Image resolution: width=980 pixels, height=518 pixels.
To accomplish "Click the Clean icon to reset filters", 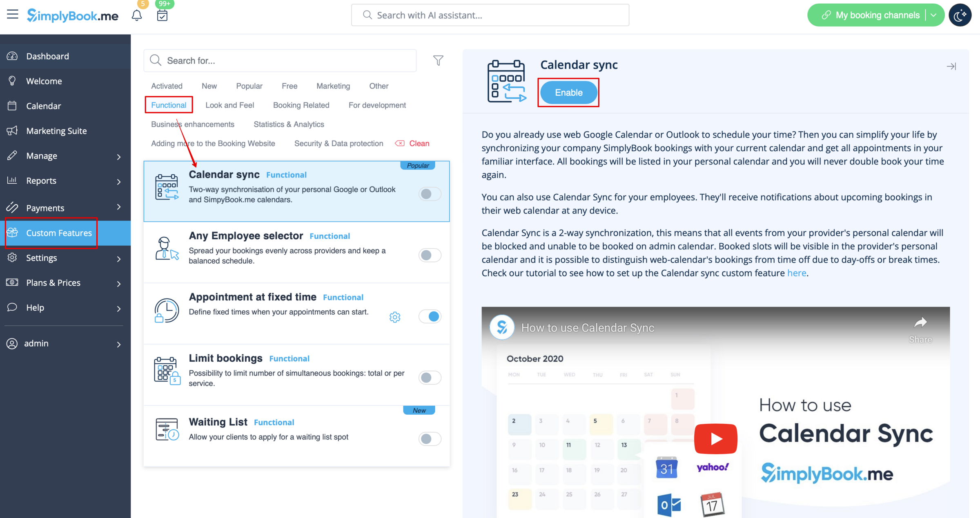I will [401, 143].
